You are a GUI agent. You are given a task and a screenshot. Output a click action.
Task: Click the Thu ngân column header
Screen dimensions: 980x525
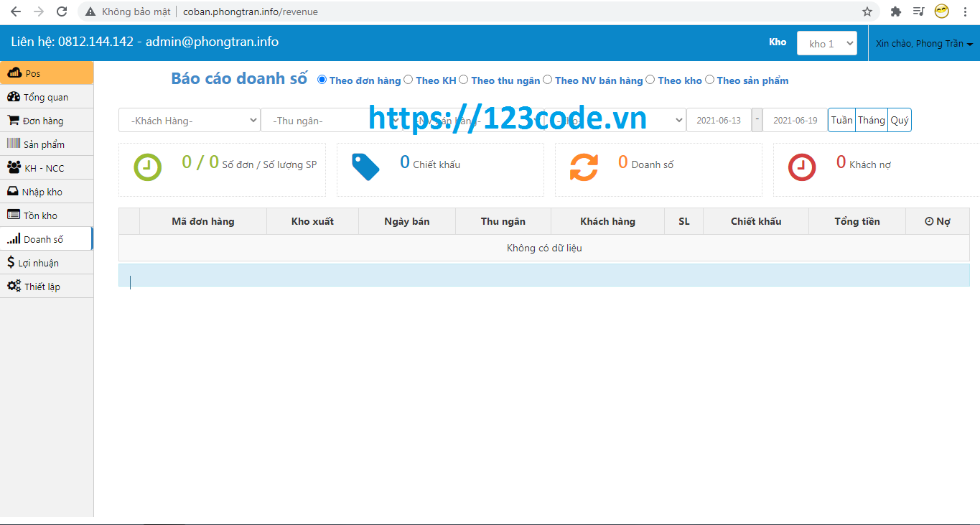pos(503,221)
